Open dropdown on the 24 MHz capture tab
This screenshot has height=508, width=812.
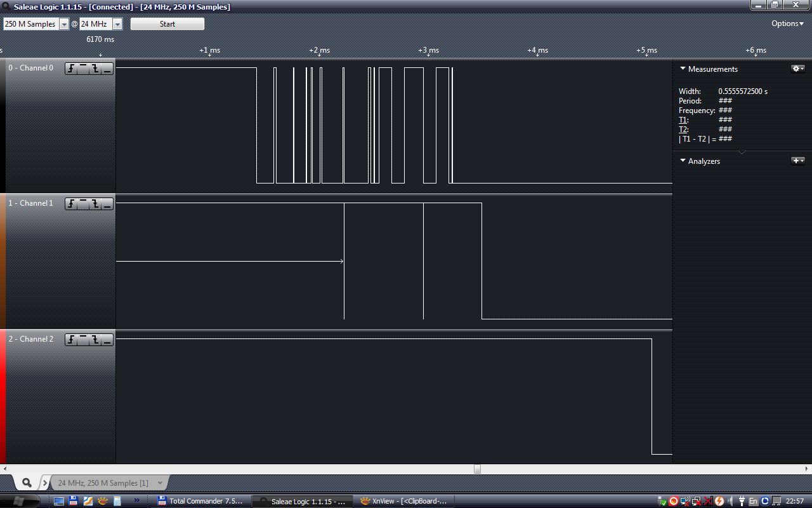(160, 483)
